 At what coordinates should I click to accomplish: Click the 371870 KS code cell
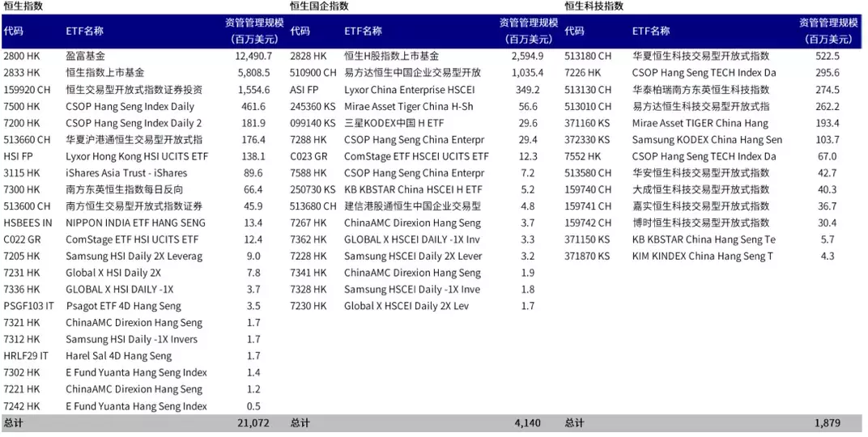tap(587, 256)
